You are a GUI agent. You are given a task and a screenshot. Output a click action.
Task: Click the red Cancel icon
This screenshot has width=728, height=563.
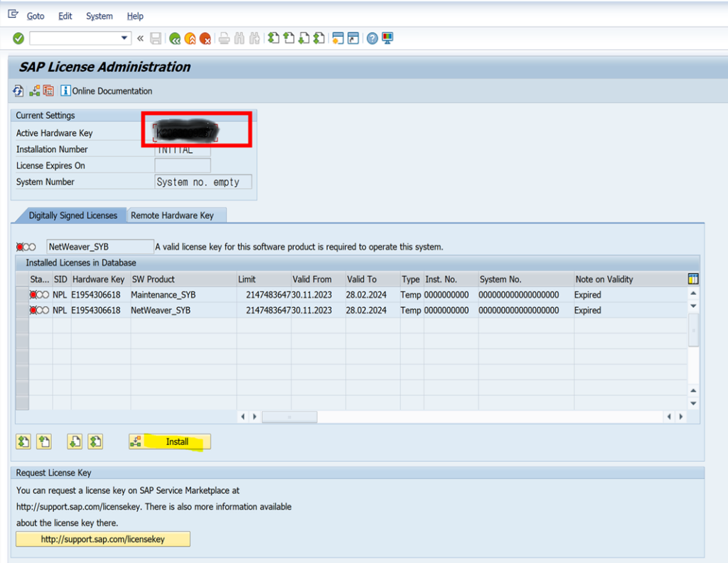(205, 38)
